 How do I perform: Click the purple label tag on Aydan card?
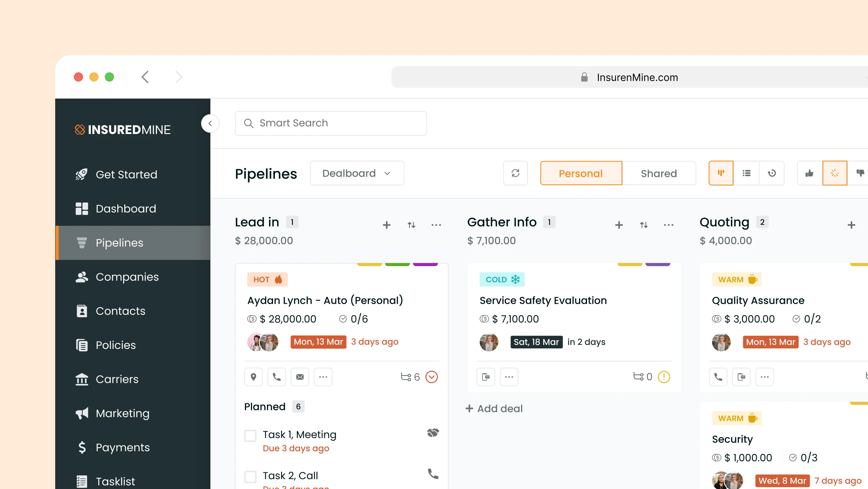[x=425, y=264]
